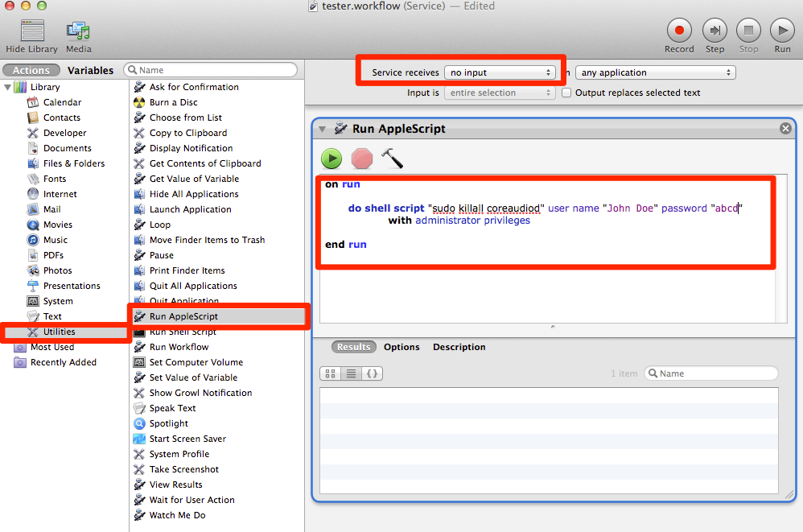
Task: Collapse the Library tree disclosure triangle
Action: click(x=8, y=87)
